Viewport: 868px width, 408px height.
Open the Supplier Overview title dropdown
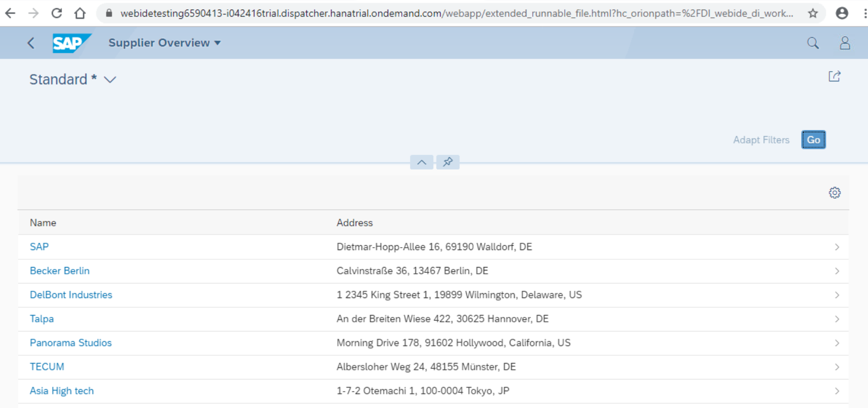pyautogui.click(x=165, y=43)
